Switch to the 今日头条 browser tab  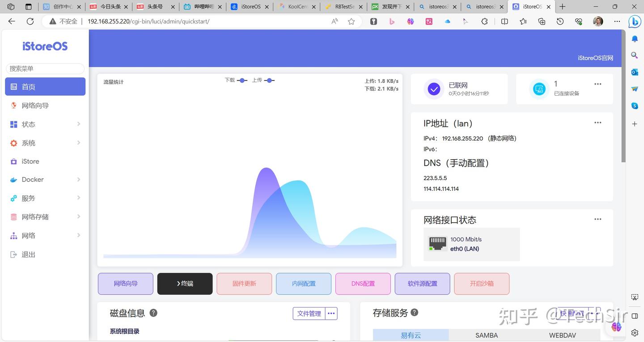point(109,7)
